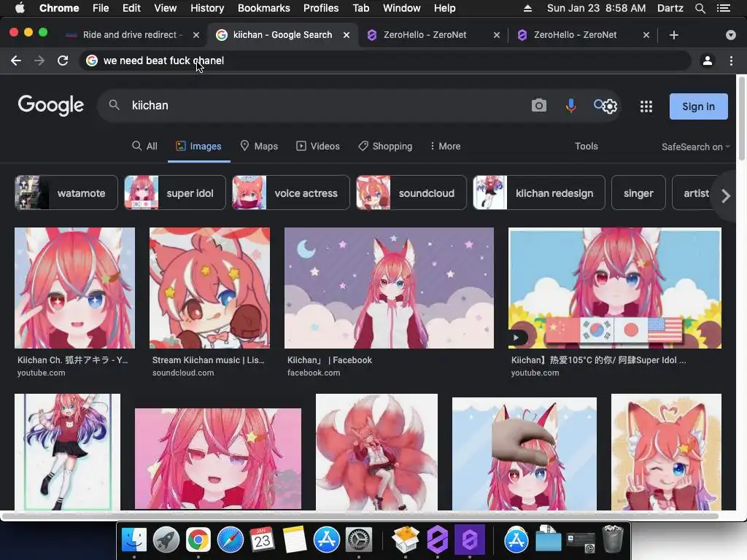Image resolution: width=747 pixels, height=560 pixels.
Task: Switch to the All results tab
Action: tap(145, 146)
